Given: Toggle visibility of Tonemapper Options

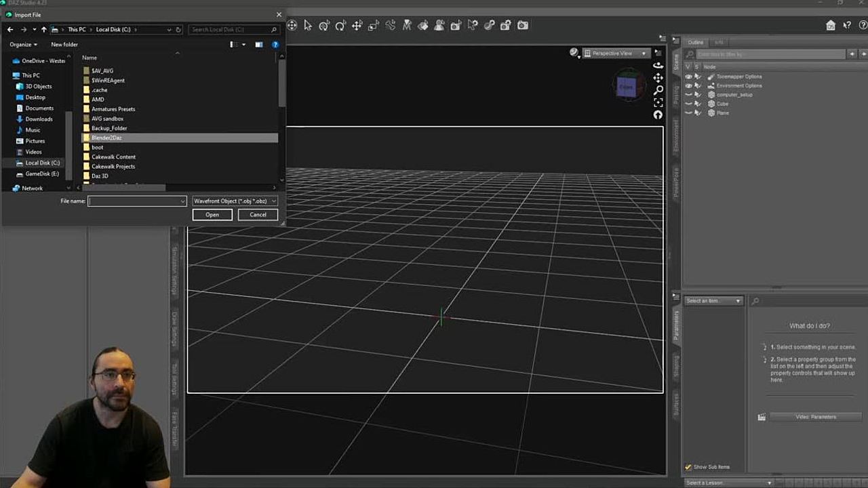Looking at the screenshot, I should 688,77.
